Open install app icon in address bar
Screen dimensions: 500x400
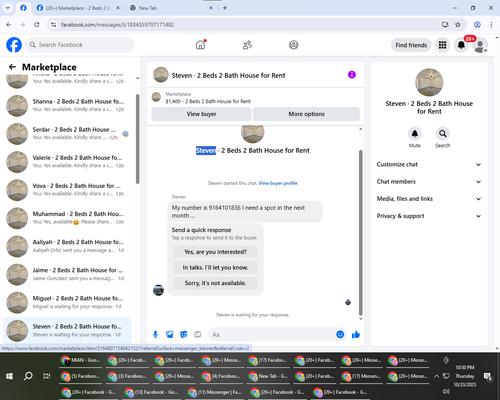pos(445,24)
